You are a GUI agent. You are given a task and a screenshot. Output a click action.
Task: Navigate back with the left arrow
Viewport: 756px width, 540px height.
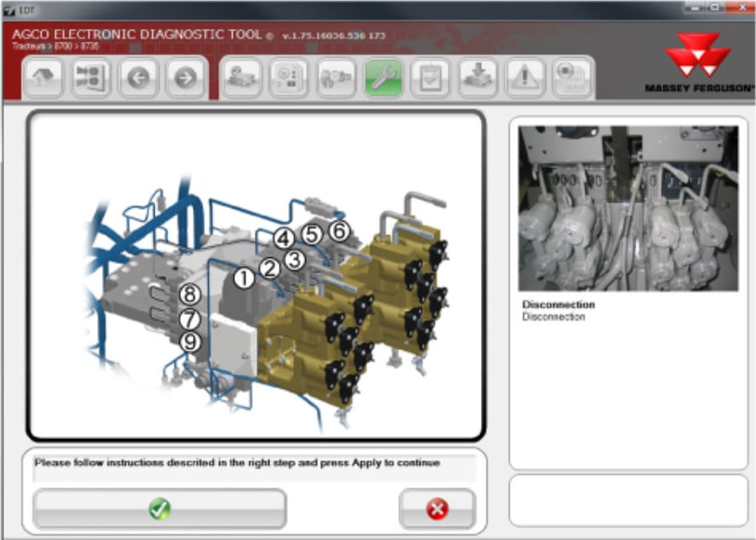[x=138, y=78]
